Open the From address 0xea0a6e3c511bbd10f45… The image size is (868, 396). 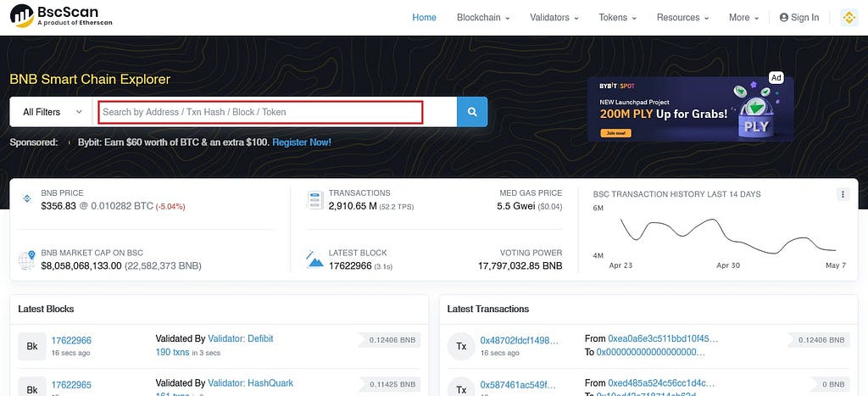(x=663, y=338)
